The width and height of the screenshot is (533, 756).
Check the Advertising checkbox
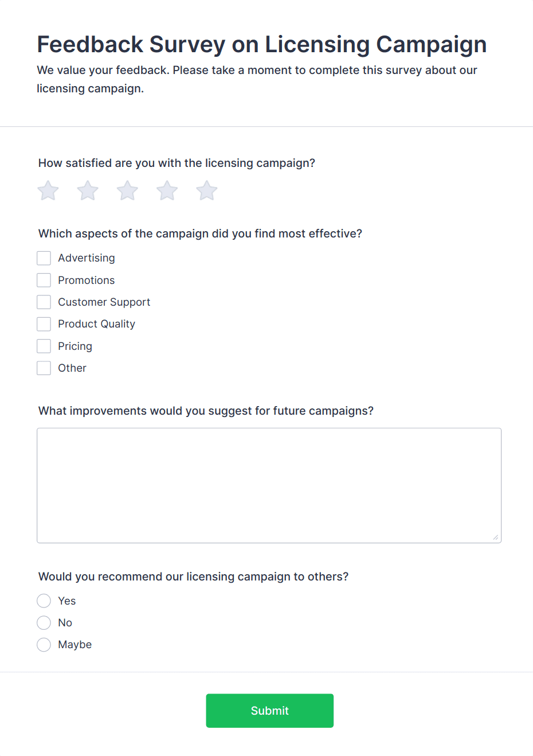click(44, 258)
